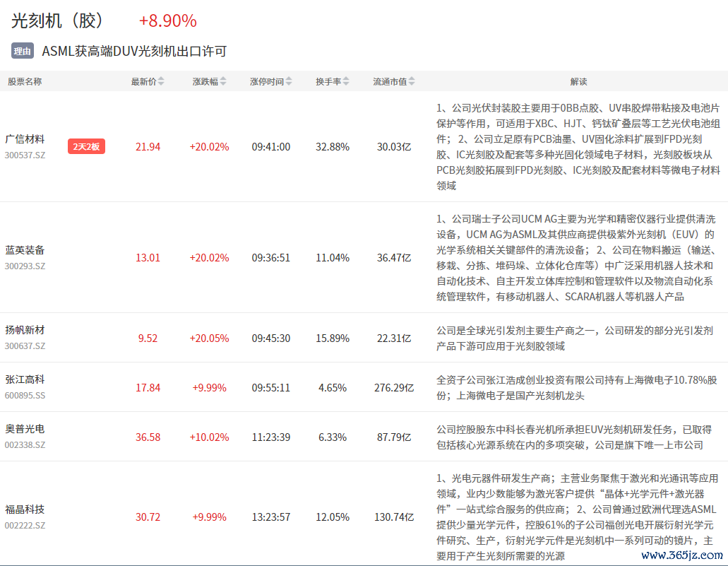Click the 理由 badge icon

pyautogui.click(x=23, y=51)
